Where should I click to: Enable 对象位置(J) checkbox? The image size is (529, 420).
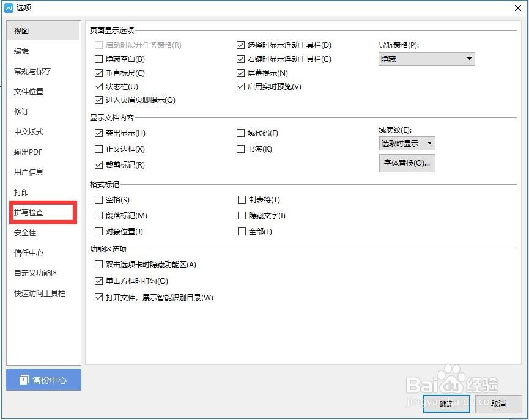coord(98,232)
